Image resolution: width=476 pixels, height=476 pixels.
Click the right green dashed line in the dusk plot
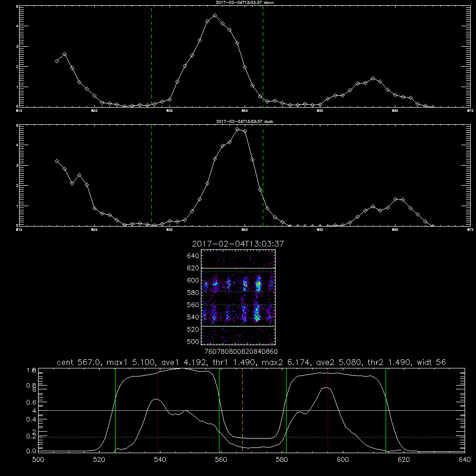click(x=263, y=175)
